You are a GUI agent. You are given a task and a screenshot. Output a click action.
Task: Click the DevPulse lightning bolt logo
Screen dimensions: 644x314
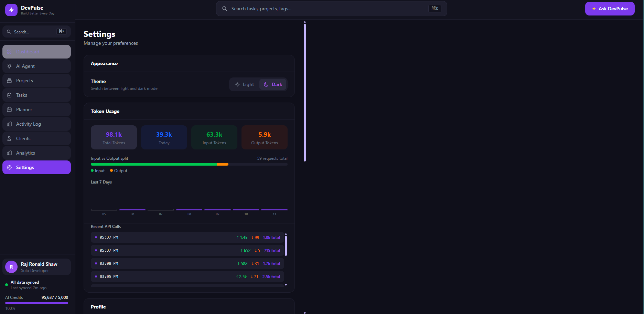point(11,10)
